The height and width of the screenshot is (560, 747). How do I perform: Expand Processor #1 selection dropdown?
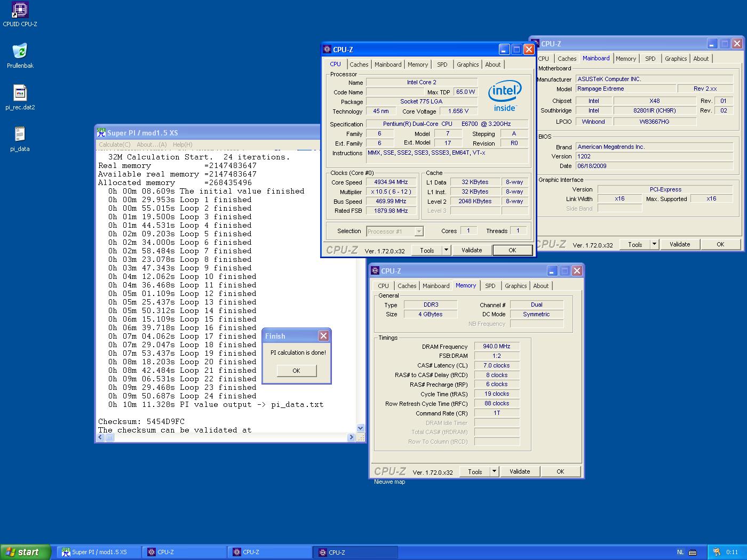(x=419, y=231)
